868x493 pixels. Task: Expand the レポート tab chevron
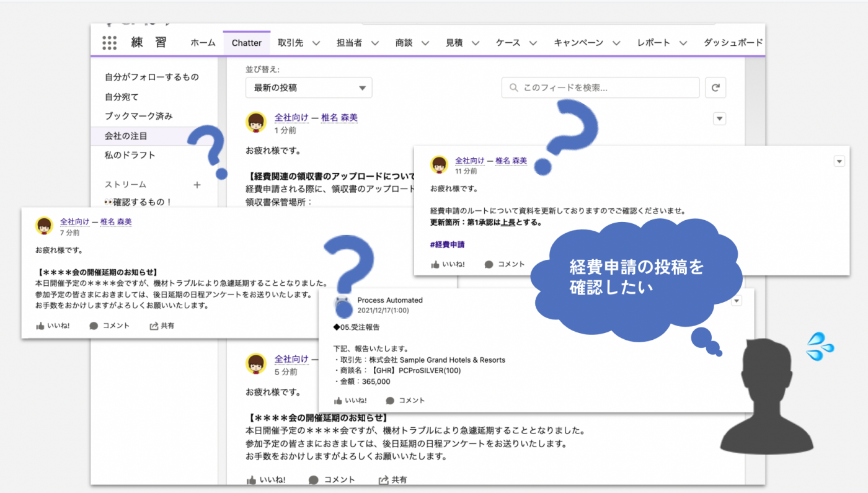coord(683,43)
